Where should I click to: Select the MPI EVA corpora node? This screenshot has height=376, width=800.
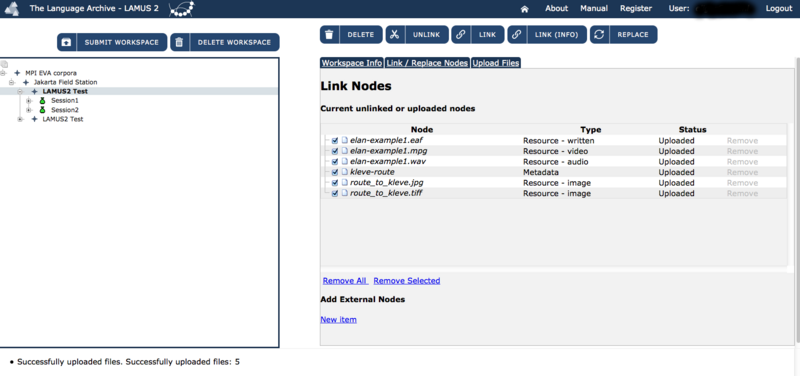click(51, 73)
